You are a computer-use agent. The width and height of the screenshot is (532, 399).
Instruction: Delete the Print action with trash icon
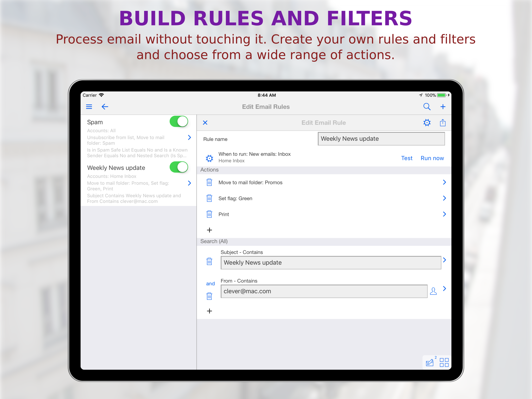(x=209, y=214)
